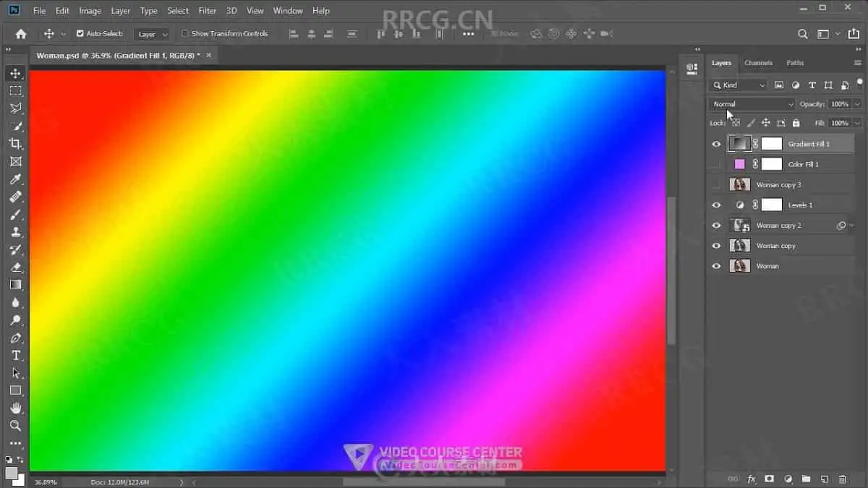868x488 pixels.
Task: Create new fill or adjustment layer
Action: tap(788, 479)
